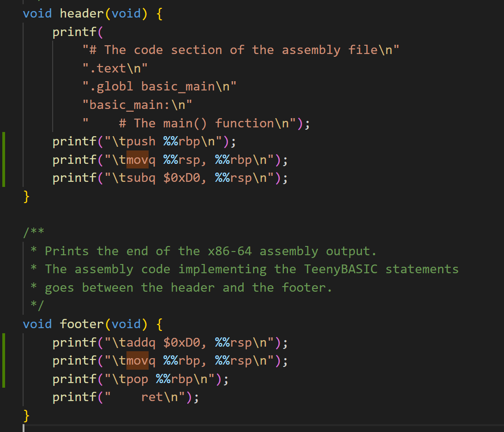The image size is (504, 432).
Task: Click the header function name
Action: coord(82,13)
